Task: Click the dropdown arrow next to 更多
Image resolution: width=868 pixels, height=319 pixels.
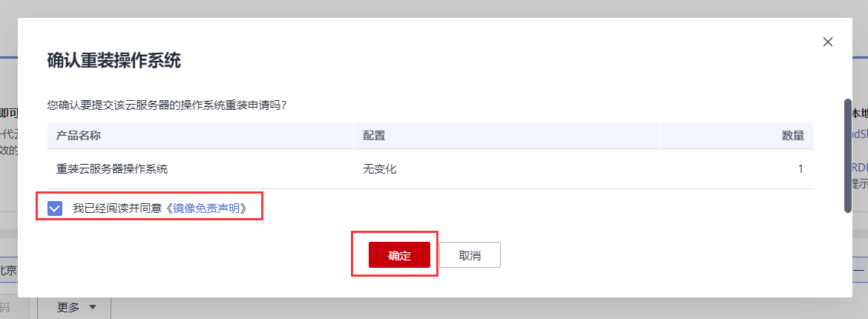Action: point(93,308)
